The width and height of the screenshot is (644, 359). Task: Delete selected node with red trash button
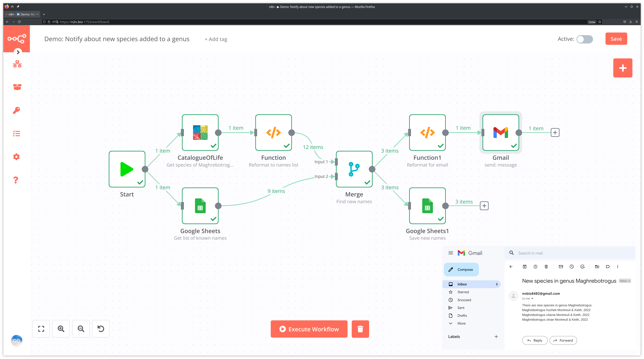click(360, 329)
